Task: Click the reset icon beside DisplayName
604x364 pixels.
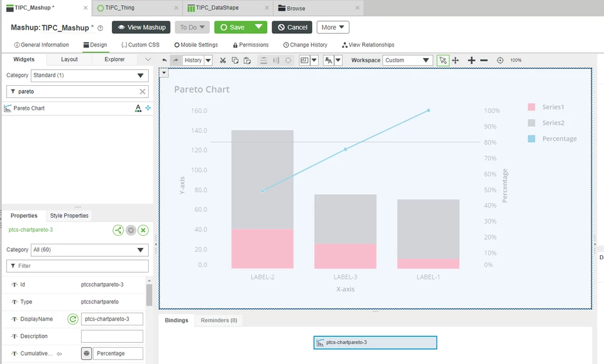Action: 73,319
